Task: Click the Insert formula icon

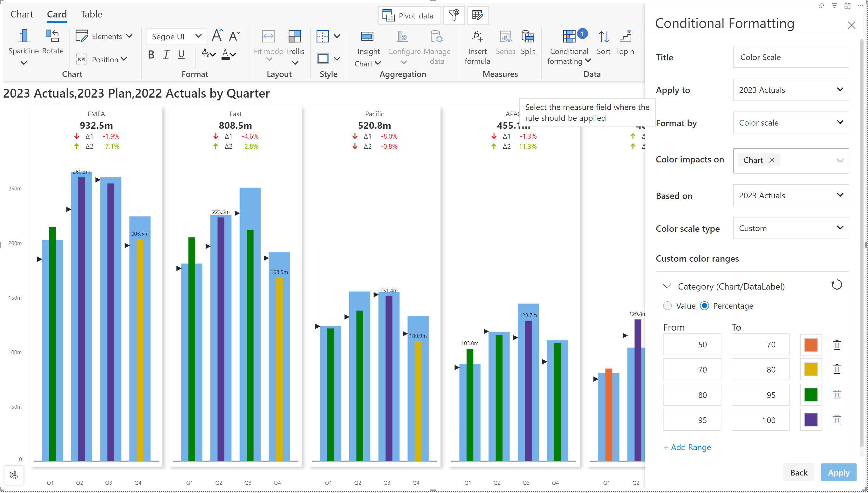Action: point(477,37)
